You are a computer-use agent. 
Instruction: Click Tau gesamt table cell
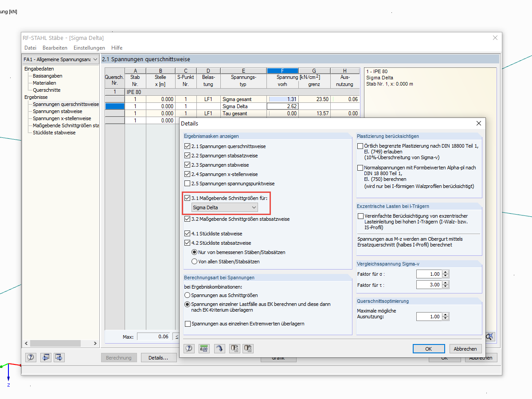[243, 113]
